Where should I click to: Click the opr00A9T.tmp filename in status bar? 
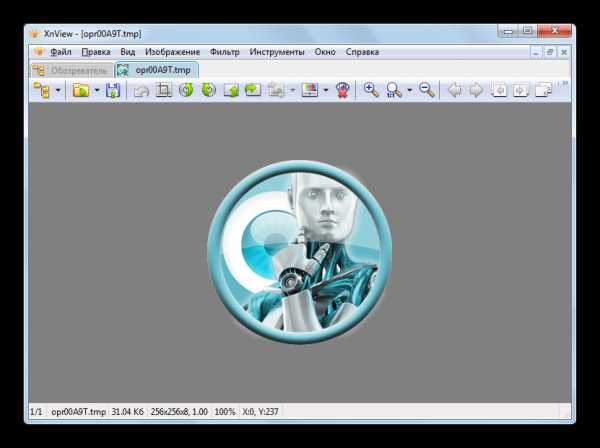(78, 412)
